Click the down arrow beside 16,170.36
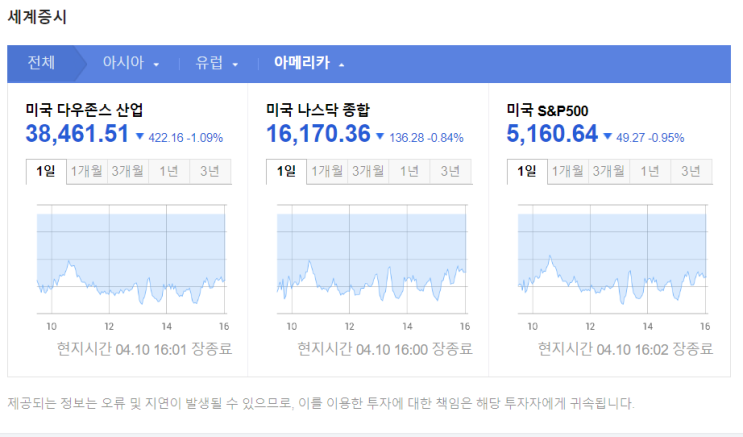Image resolution: width=743 pixels, height=437 pixels. pyautogui.click(x=380, y=137)
